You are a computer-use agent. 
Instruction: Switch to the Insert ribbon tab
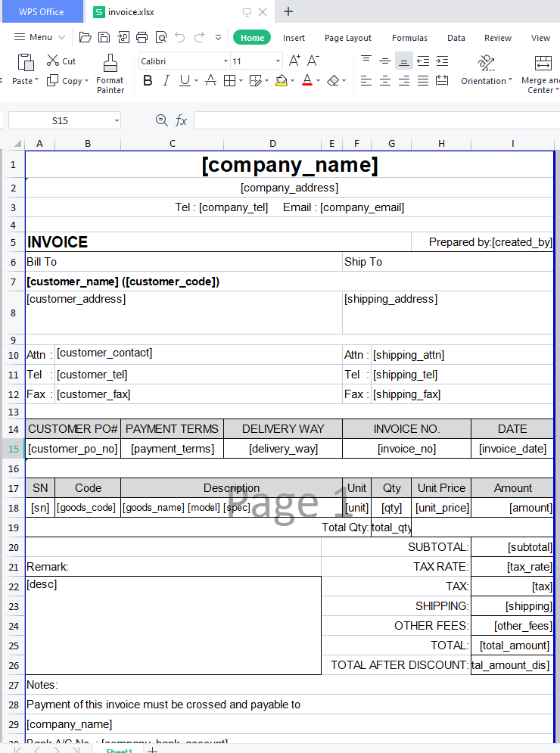click(x=294, y=38)
